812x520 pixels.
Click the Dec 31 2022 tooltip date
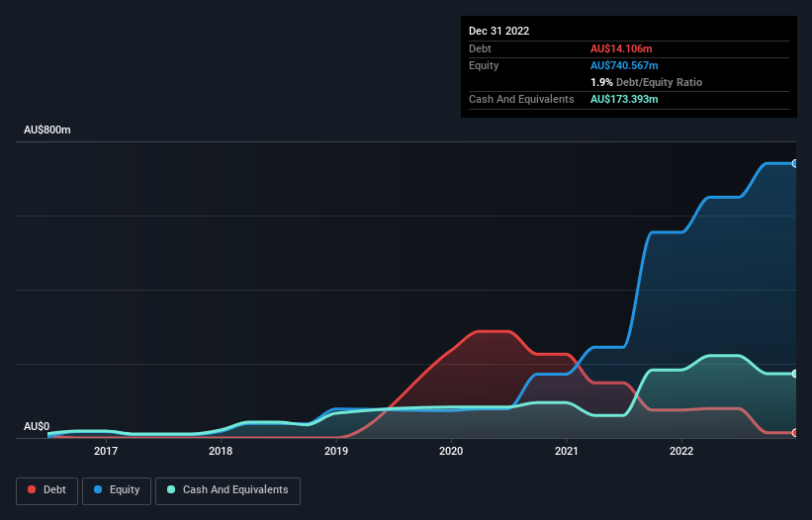498,31
